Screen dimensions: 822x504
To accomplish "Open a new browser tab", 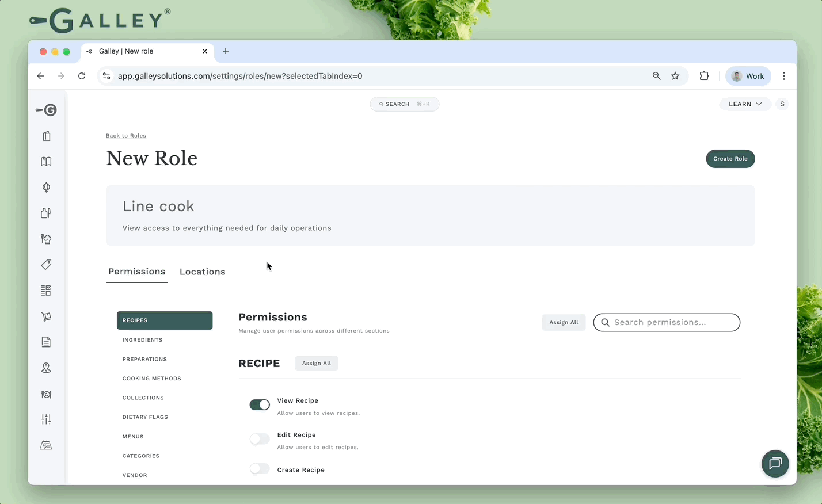I will point(226,51).
